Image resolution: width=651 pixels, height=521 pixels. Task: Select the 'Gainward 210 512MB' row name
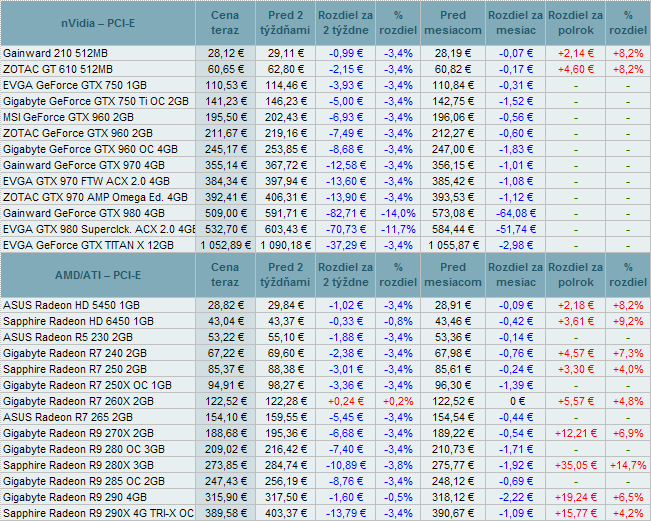[55, 53]
